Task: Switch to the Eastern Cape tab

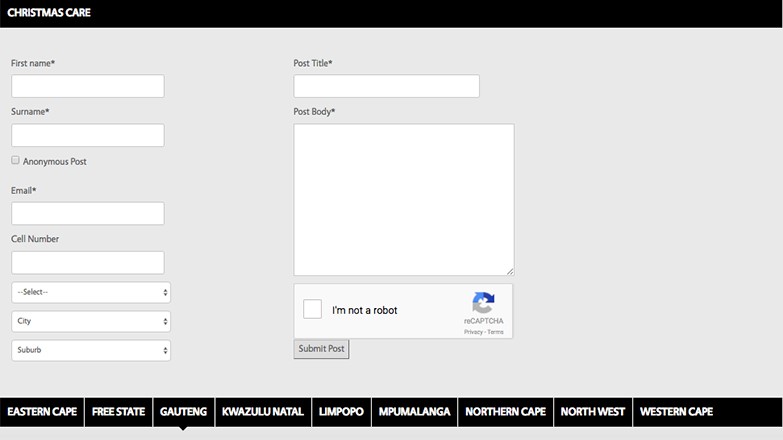Action: click(42, 412)
